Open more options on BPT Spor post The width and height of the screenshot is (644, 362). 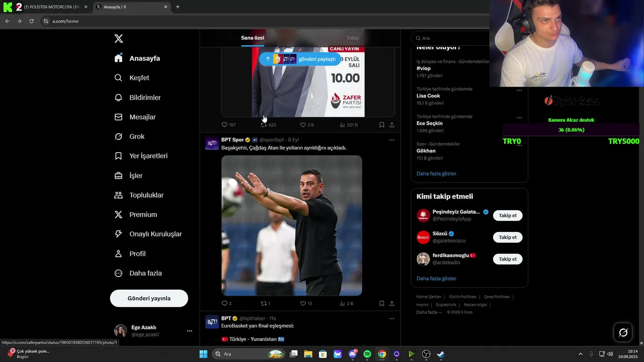(x=392, y=140)
